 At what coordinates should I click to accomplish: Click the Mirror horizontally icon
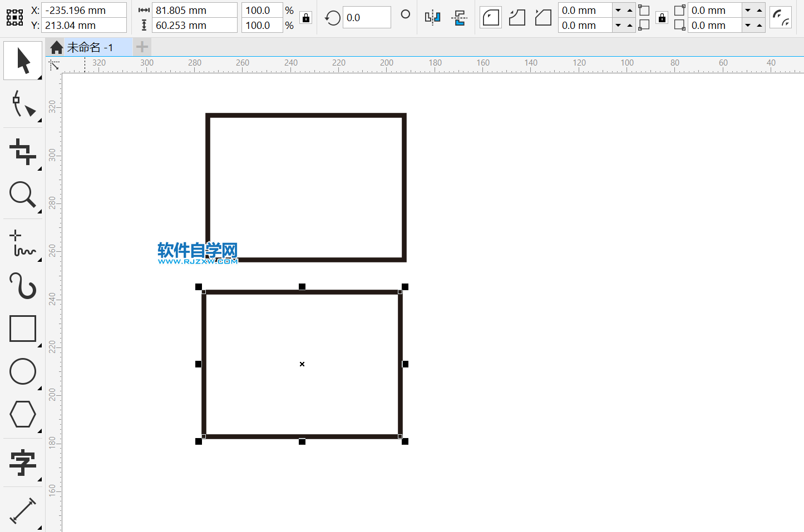(432, 18)
